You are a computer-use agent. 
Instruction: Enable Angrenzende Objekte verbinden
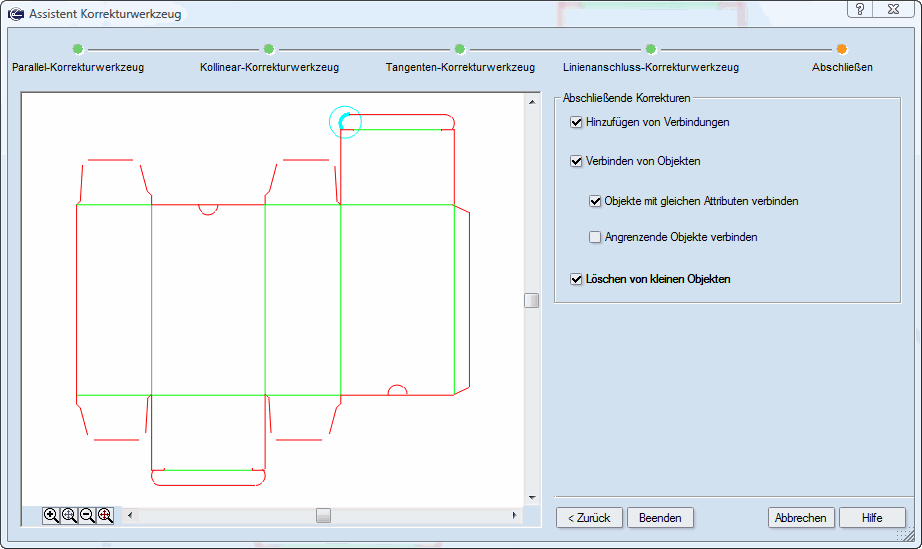point(595,237)
